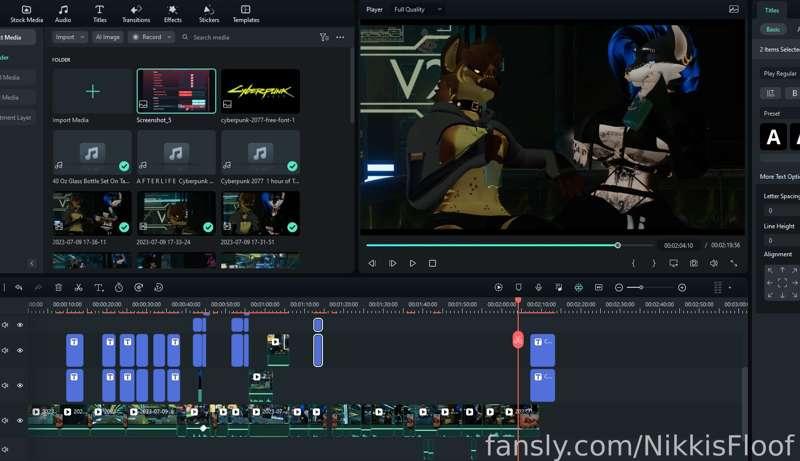Take a snapshot with the camera icon
The height and width of the screenshot is (461, 800).
[x=693, y=263]
